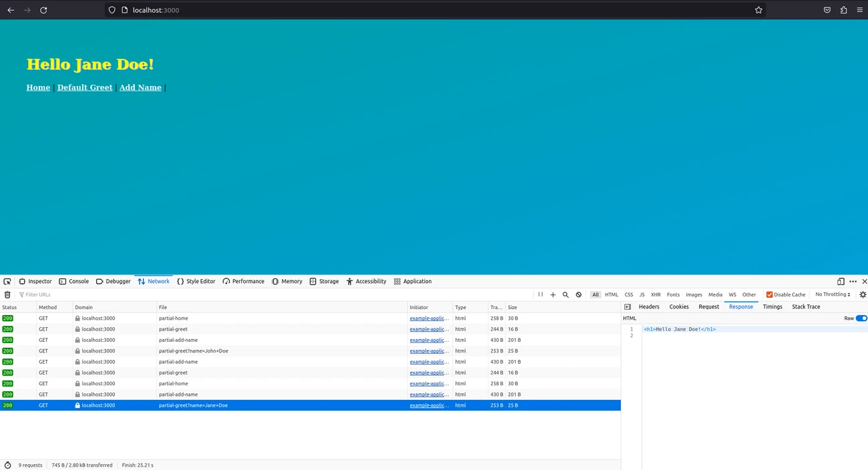Filter requests by Images type
The width and height of the screenshot is (868, 470).
[x=694, y=294]
